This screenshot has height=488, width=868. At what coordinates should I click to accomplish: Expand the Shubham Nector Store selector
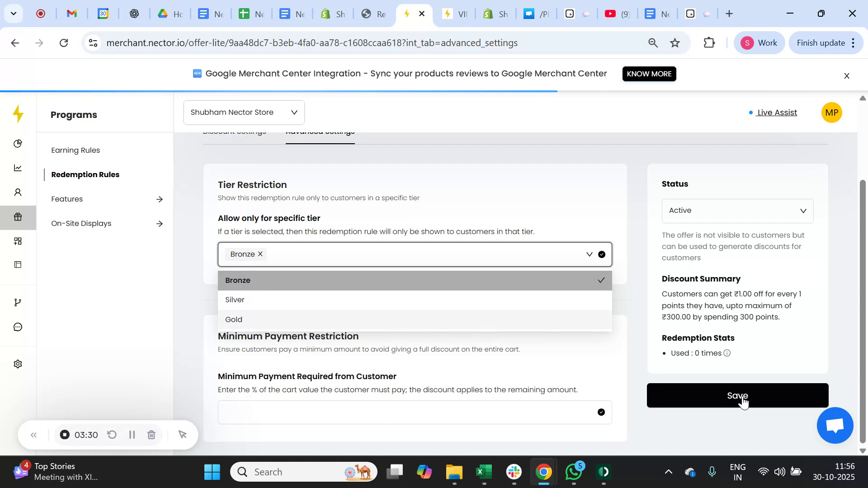(294, 112)
